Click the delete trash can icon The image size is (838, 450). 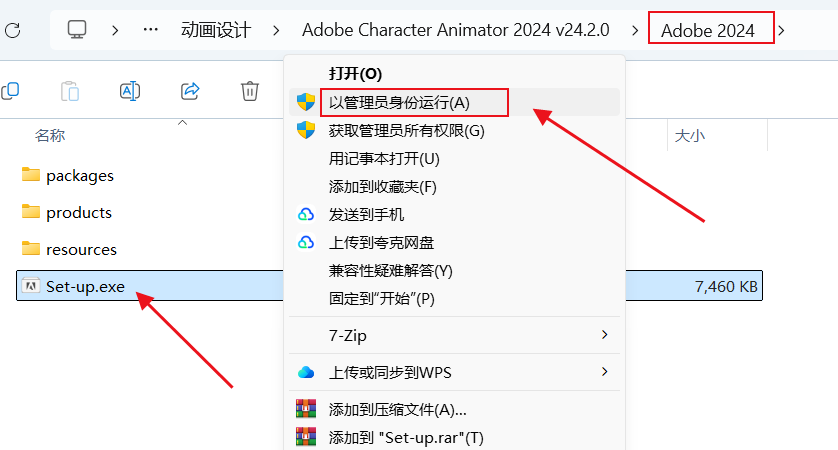[250, 91]
